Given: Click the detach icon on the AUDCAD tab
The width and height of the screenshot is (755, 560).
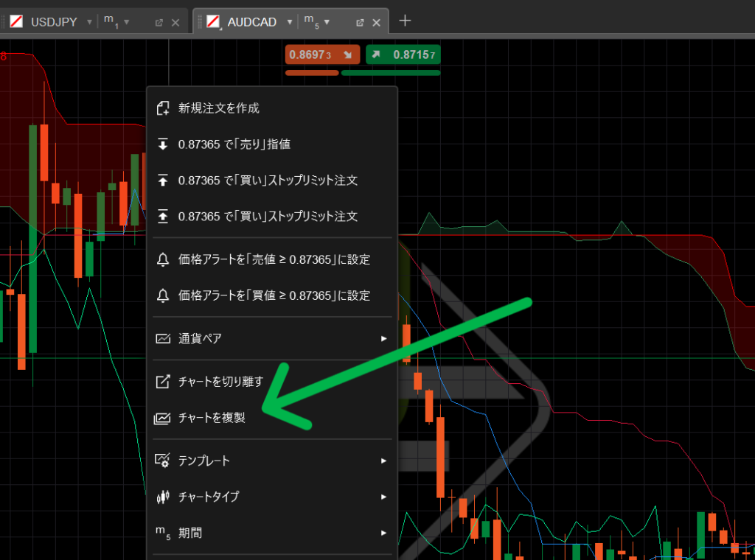Looking at the screenshot, I should pyautogui.click(x=360, y=23).
